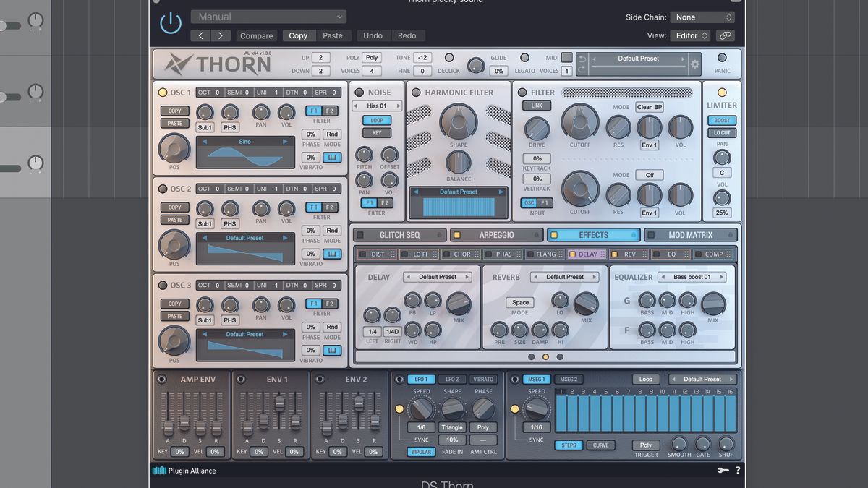Click the key license icon at bottom right
The image size is (868, 488).
pyautogui.click(x=722, y=470)
